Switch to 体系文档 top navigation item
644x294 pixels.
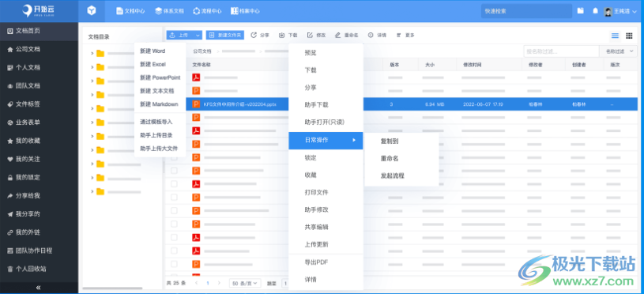point(169,12)
